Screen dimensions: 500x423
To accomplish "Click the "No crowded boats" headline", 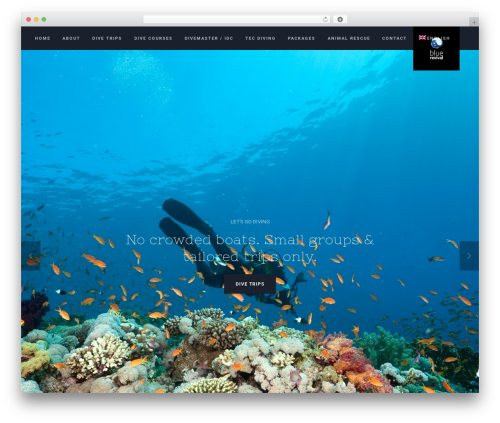I will [x=250, y=248].
